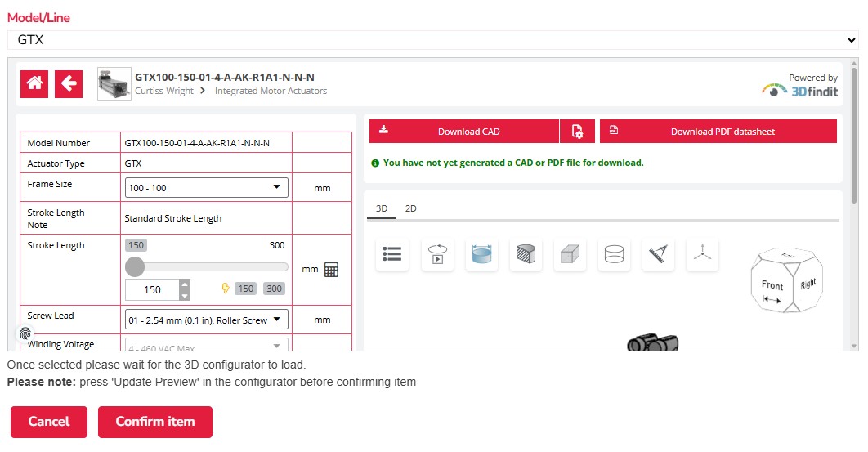Screen dimensions: 868x452
Task: Click the fingerprint privacy icon
Action: tap(25, 333)
